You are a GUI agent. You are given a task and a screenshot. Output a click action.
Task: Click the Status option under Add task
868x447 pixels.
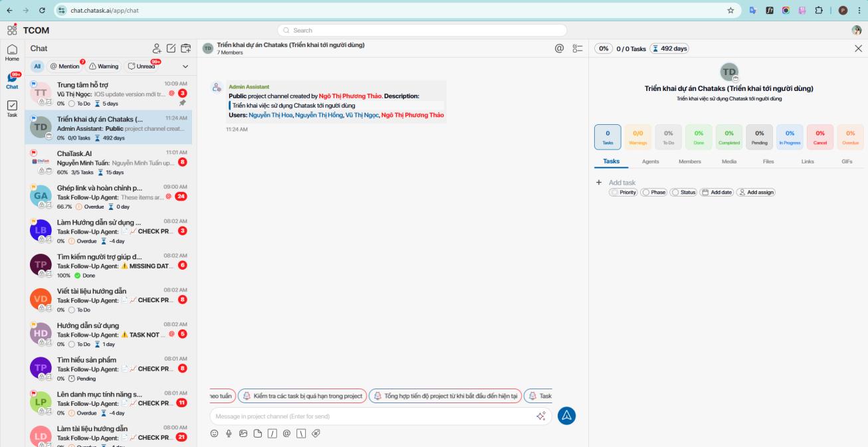[683, 192]
